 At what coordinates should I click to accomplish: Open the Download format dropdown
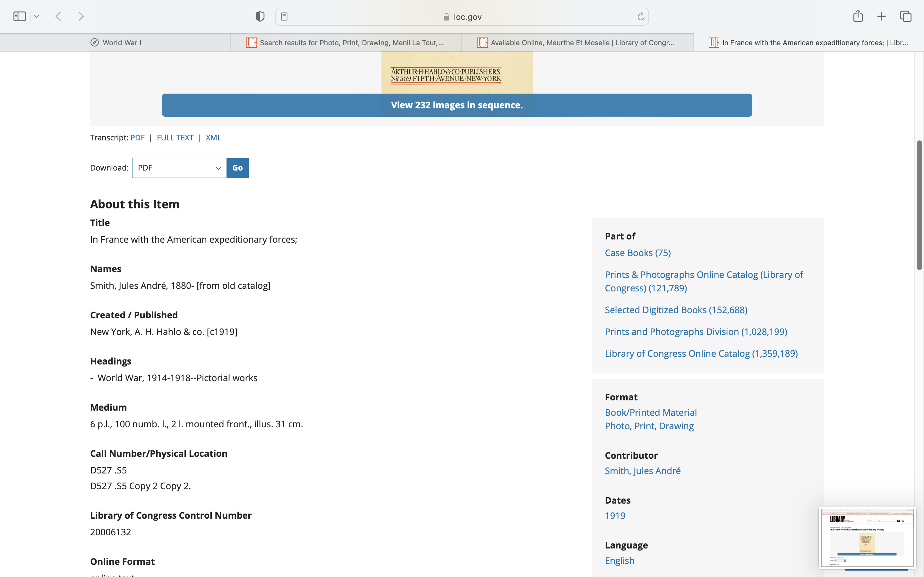[x=179, y=168]
